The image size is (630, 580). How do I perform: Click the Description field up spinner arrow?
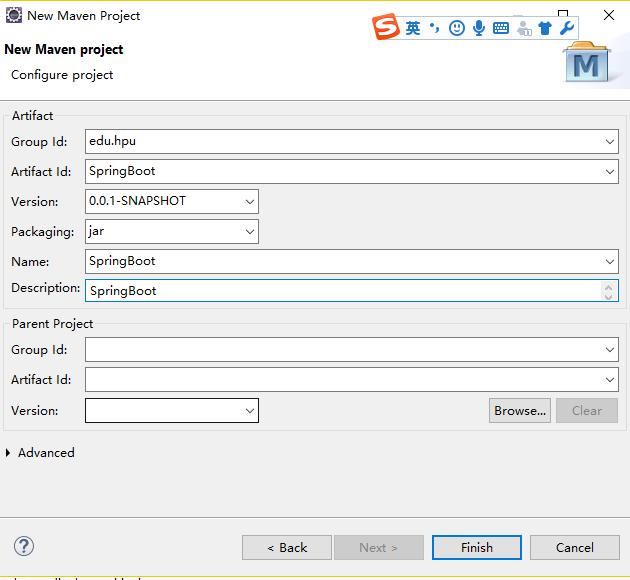(x=608, y=287)
